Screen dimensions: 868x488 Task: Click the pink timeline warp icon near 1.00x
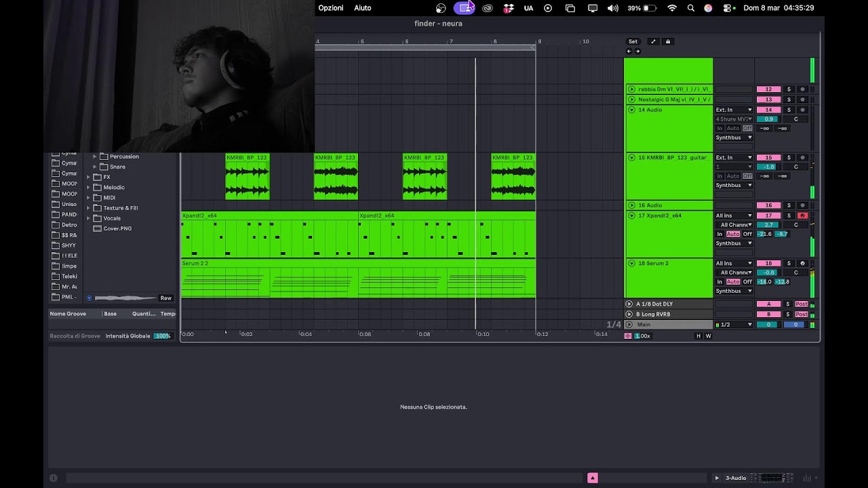pos(627,336)
